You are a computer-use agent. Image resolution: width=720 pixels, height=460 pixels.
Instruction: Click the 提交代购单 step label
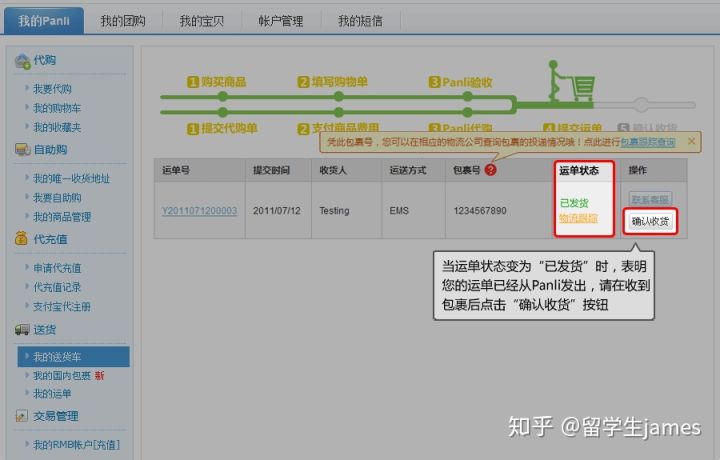[222, 128]
